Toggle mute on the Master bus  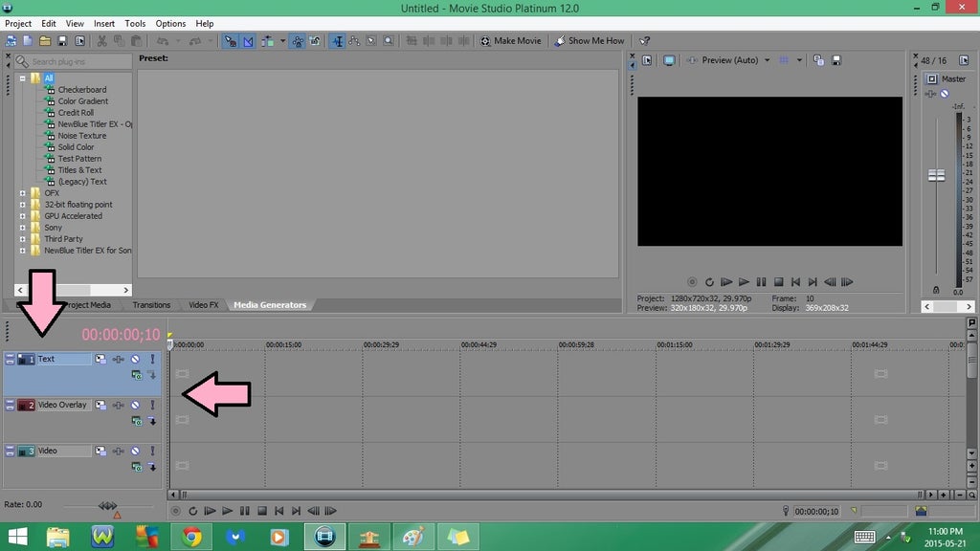point(945,94)
